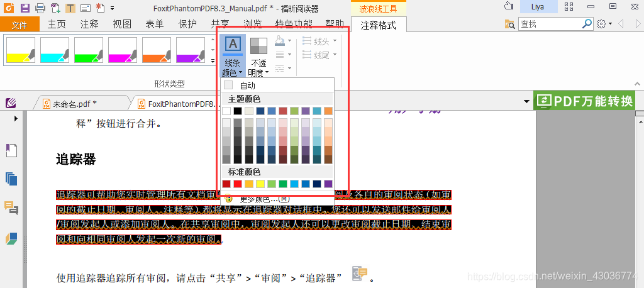Viewport: 644px width, 288px height.
Task: Pick standard red color swatch
Action: 238,184
